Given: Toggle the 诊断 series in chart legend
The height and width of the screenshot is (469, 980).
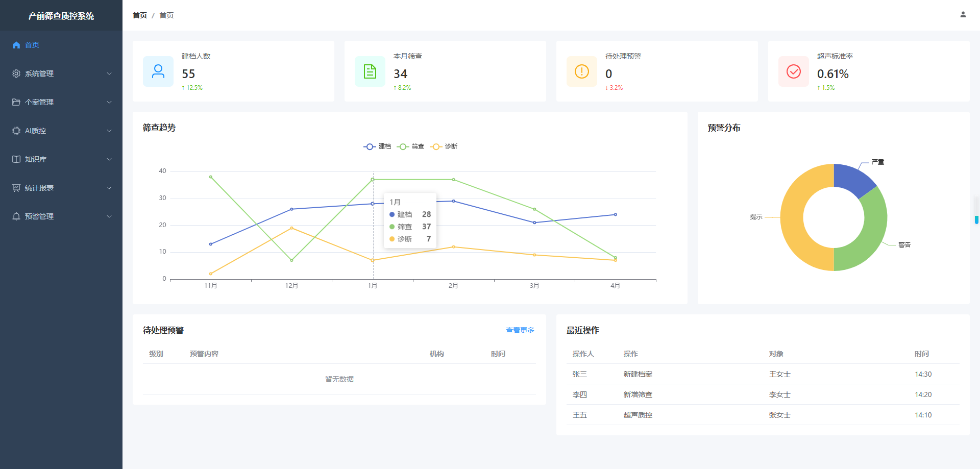Looking at the screenshot, I should coord(444,146).
